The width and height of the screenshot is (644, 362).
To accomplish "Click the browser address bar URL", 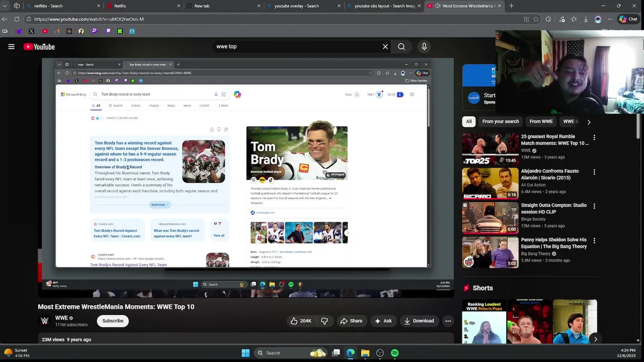I will click(89, 19).
